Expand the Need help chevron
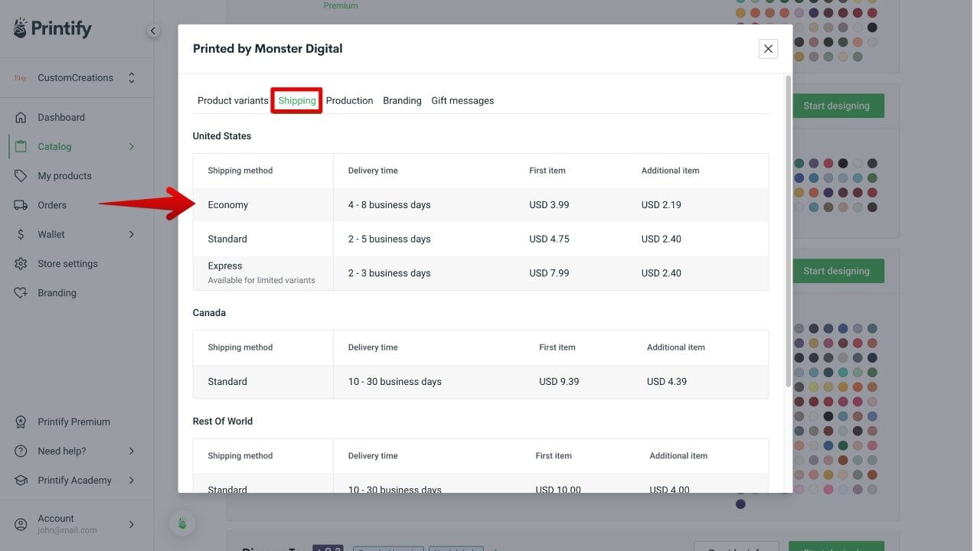The image size is (980, 551). (x=132, y=451)
